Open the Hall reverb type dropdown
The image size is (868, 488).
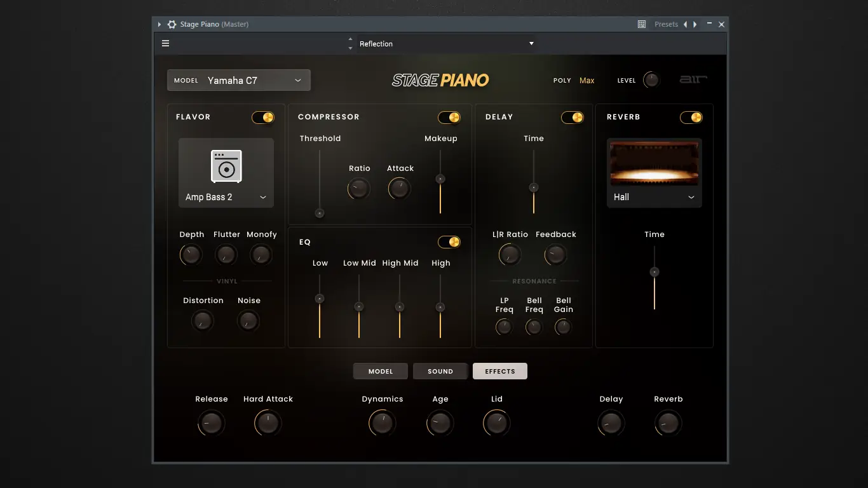point(654,197)
